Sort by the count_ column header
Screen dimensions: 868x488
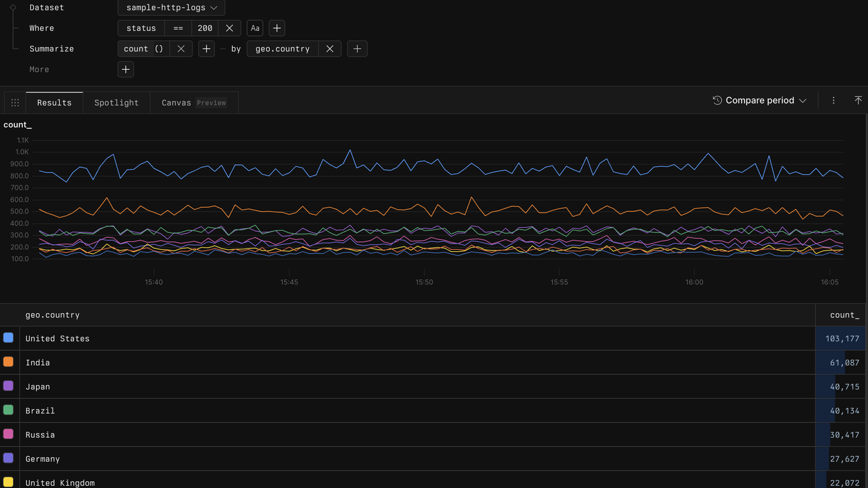click(844, 315)
